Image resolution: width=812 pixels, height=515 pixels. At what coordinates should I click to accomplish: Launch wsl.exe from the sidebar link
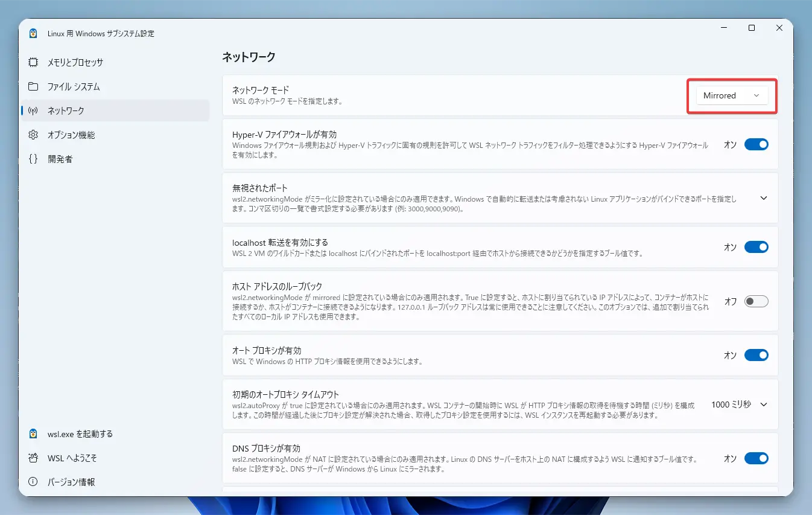[x=80, y=433]
